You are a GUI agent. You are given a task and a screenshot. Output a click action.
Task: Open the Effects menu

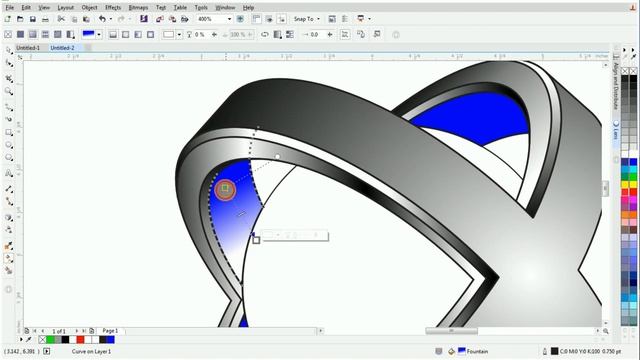[113, 7]
